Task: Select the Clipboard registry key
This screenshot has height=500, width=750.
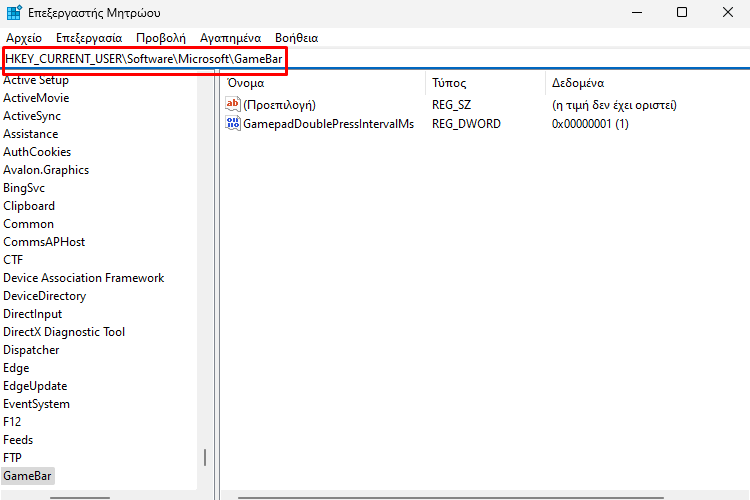Action: click(x=29, y=206)
